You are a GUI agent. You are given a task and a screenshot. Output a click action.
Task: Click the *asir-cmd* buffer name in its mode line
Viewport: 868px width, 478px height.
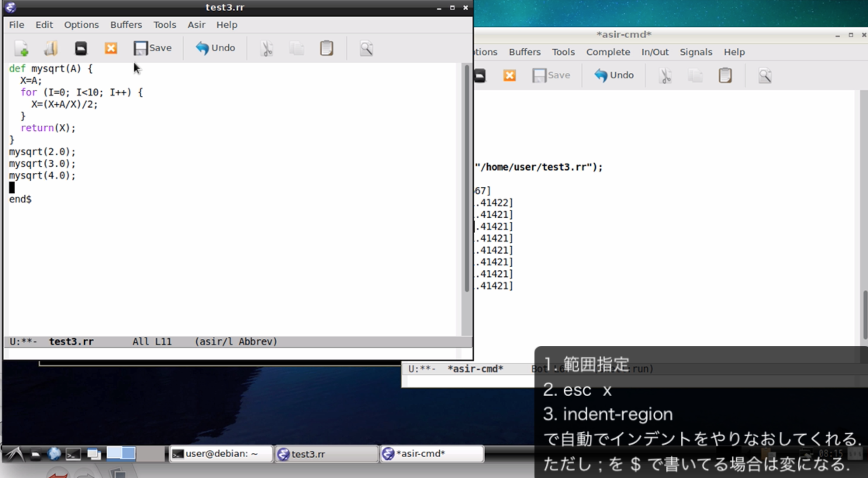(x=475, y=369)
